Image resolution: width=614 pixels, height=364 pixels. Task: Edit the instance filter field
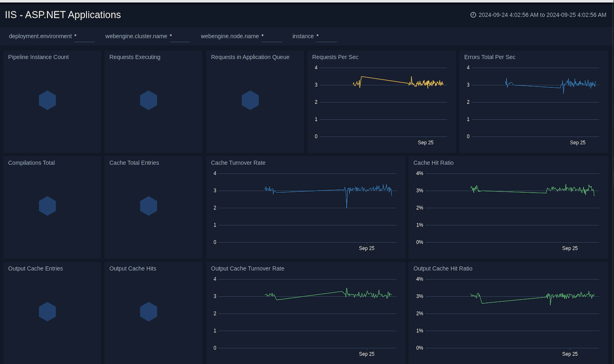point(327,36)
